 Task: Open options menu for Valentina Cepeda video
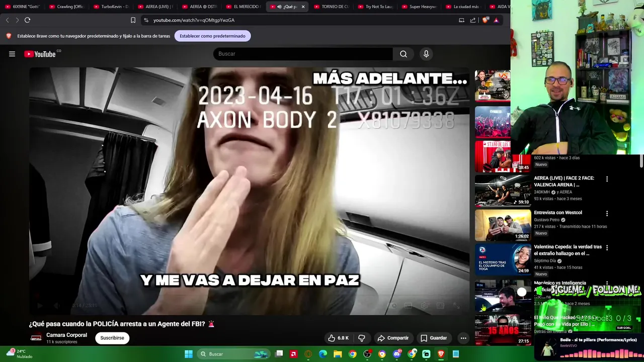607,248
